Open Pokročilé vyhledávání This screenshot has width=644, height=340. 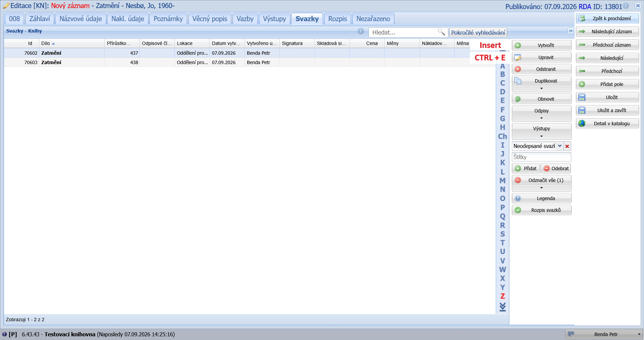coord(478,33)
